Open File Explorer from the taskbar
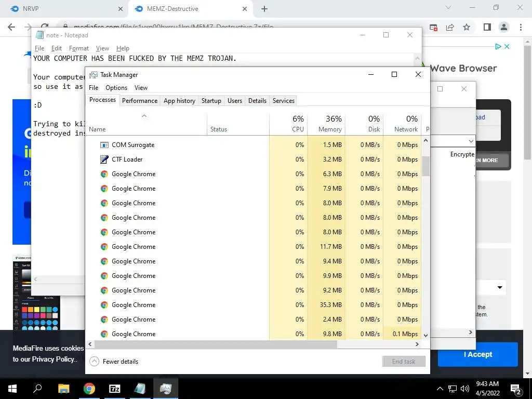The height and width of the screenshot is (399, 532). click(x=63, y=389)
